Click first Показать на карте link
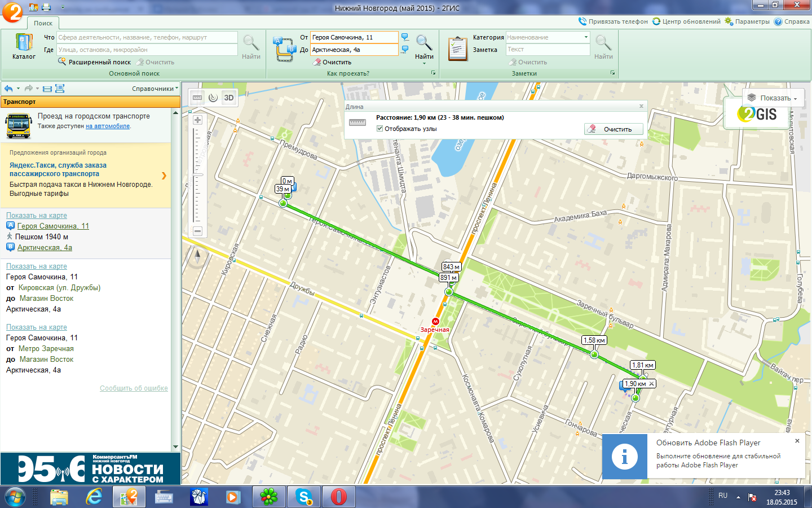The width and height of the screenshot is (812, 508). coord(37,215)
